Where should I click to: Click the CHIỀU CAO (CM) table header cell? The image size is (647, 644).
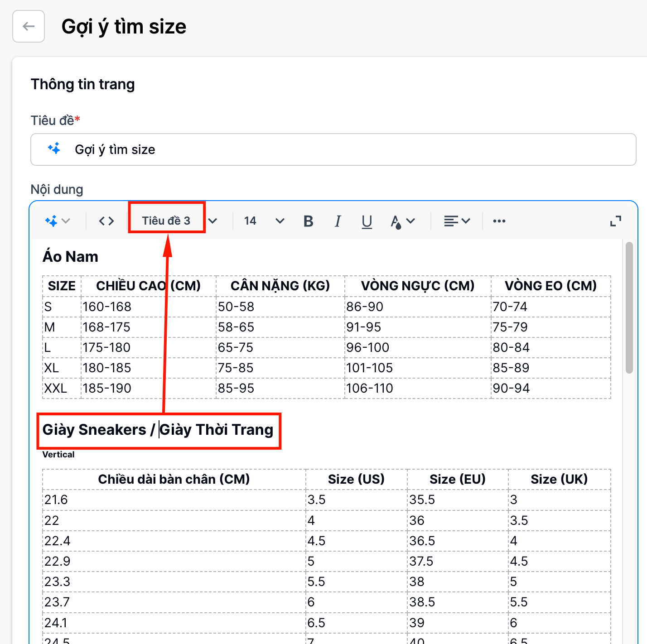point(148,286)
